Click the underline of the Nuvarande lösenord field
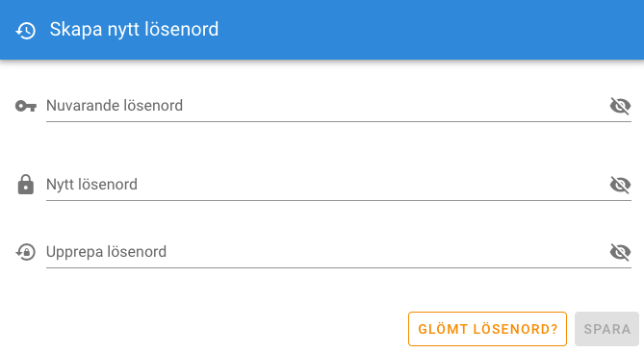This screenshot has width=644, height=353. (x=339, y=121)
